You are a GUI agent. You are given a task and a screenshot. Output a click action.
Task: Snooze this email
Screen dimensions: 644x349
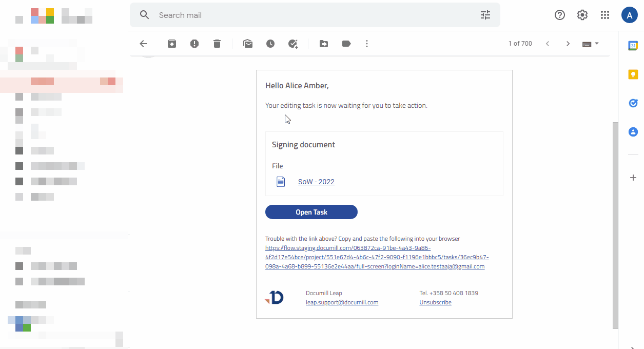[x=270, y=44]
